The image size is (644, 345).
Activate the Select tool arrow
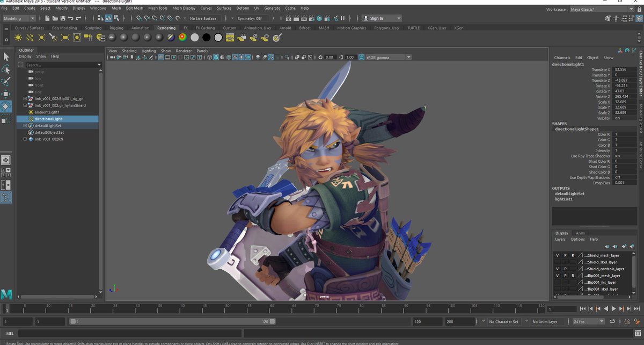(6, 56)
